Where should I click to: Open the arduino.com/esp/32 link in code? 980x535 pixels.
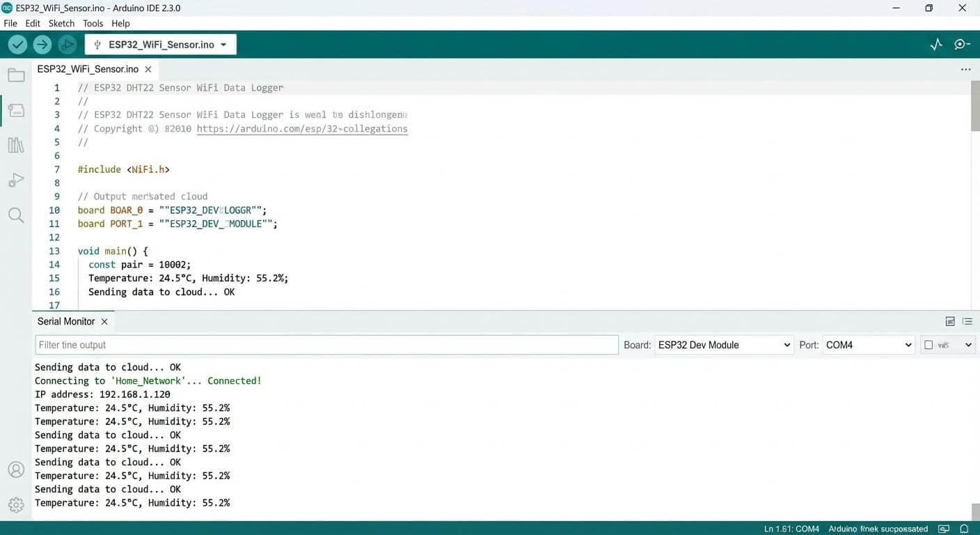tap(302, 129)
